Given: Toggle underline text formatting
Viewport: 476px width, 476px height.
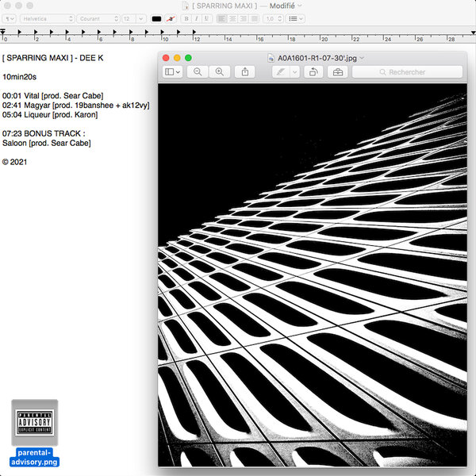Looking at the screenshot, I should 205,18.
